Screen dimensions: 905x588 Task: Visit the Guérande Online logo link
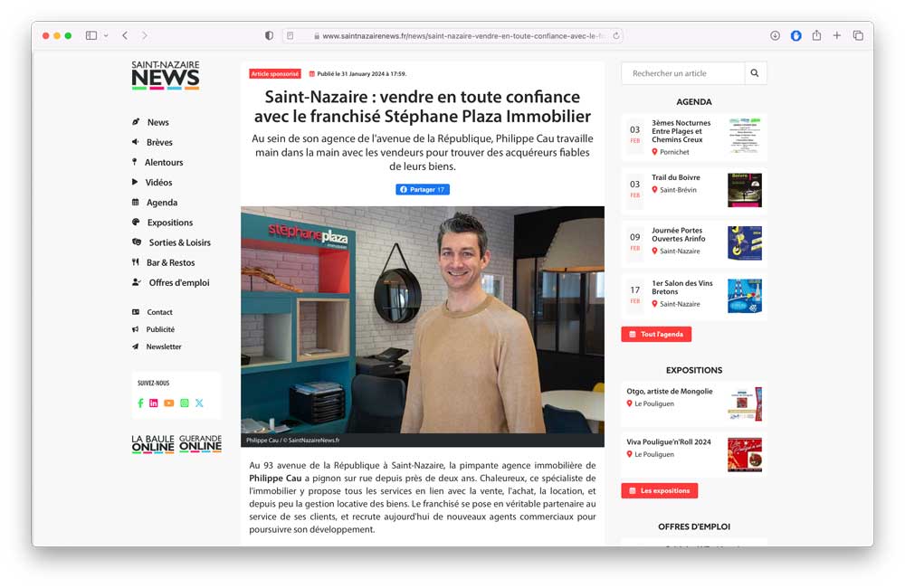click(x=200, y=443)
